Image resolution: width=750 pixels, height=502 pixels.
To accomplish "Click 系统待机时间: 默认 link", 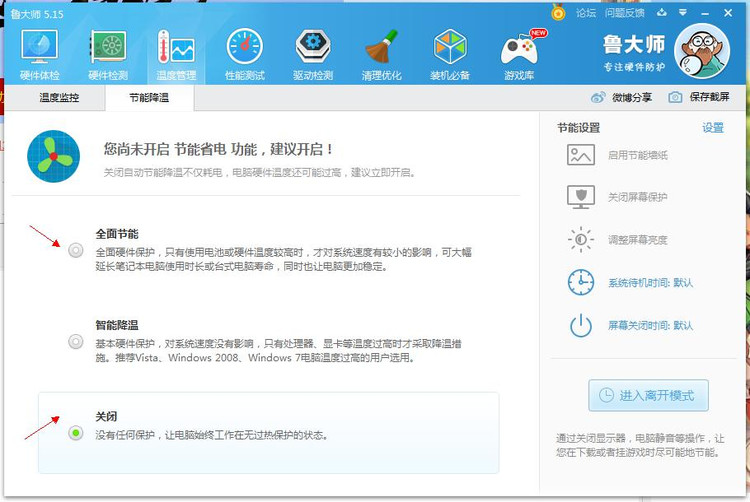I will 651,283.
